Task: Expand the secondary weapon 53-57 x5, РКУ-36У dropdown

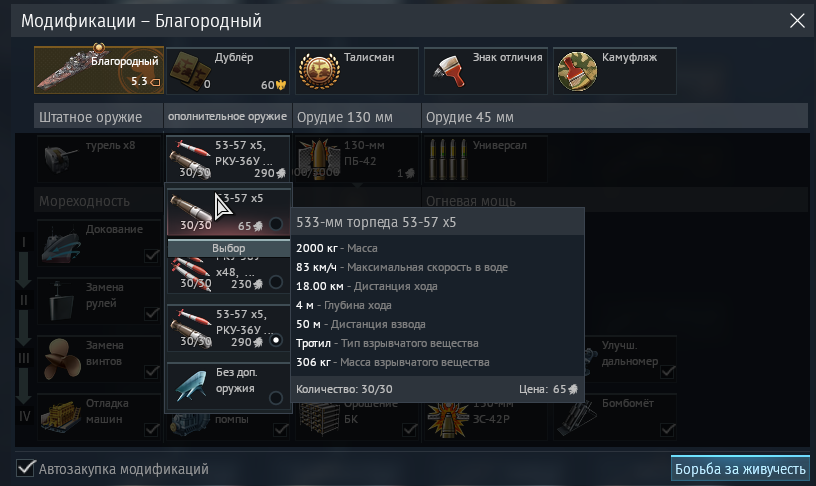Action: coord(227,158)
